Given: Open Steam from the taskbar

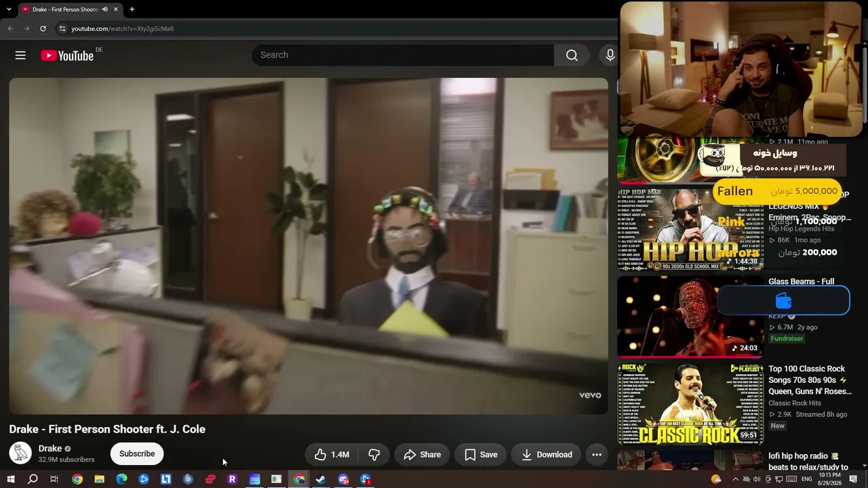Looking at the screenshot, I should coord(321,480).
